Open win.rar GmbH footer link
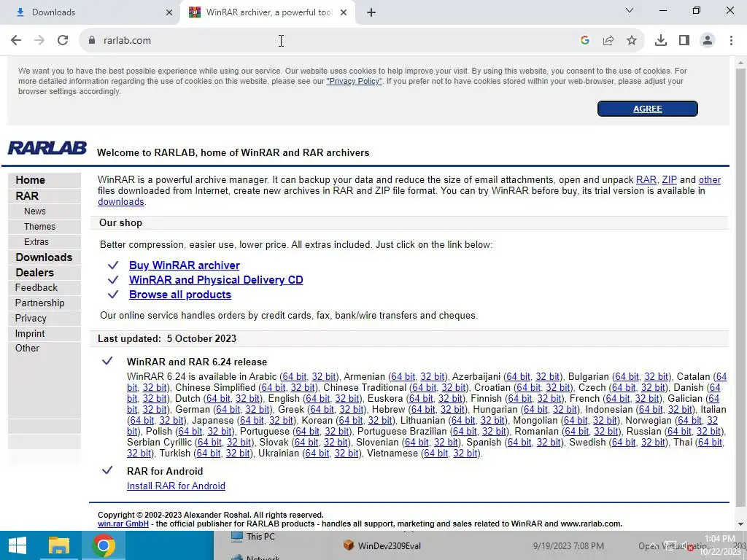Viewport: 747px width, 560px height. (x=123, y=524)
